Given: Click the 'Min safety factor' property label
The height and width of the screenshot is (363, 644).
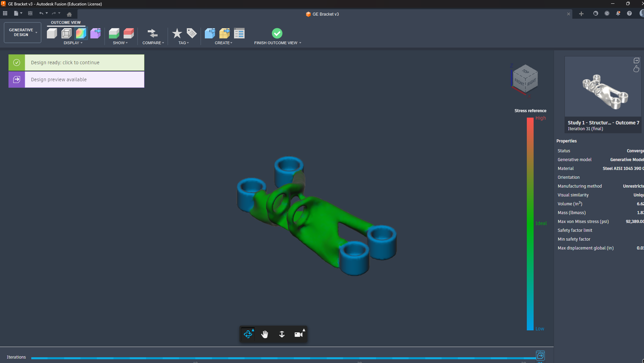Looking at the screenshot, I should 574,239.
